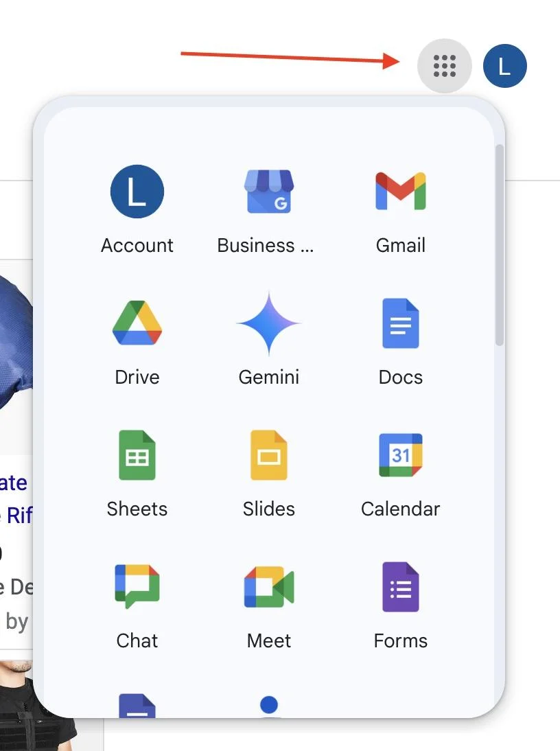560x751 pixels.
Task: Click the Forms label text
Action: pos(401,640)
